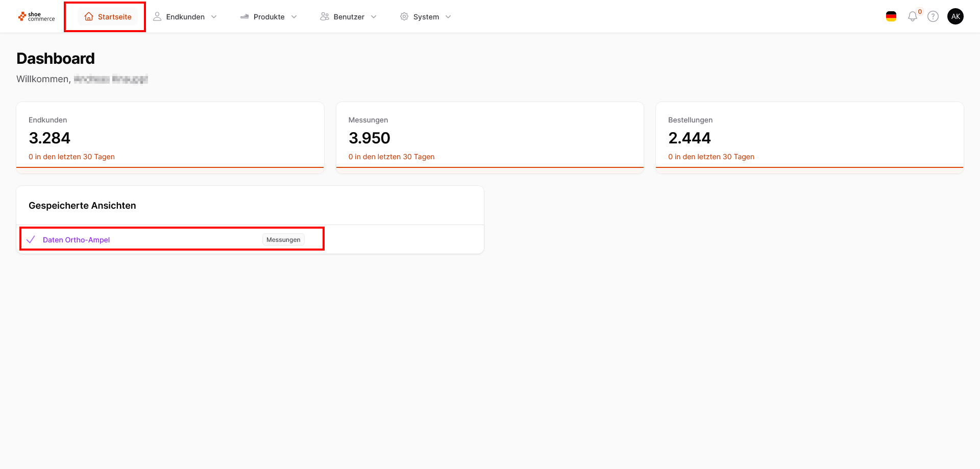Expand the Benutzer dropdown chevron
The image size is (980, 469).
(x=374, y=17)
